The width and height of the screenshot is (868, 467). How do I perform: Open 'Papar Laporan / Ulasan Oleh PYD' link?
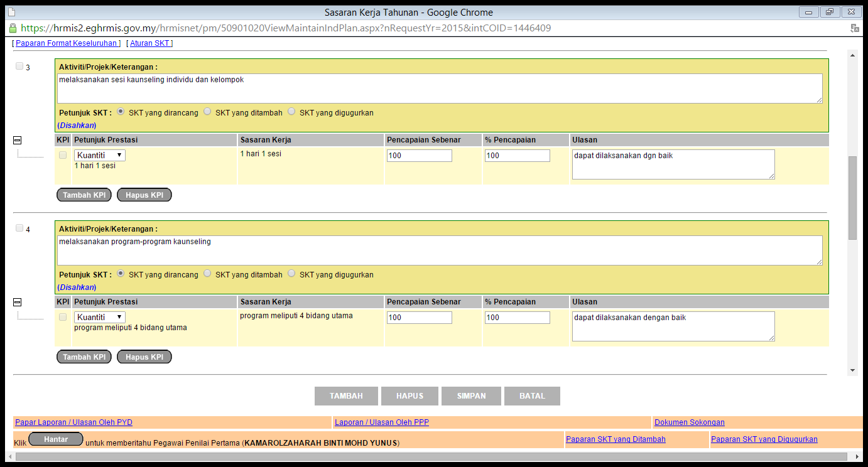click(73, 422)
